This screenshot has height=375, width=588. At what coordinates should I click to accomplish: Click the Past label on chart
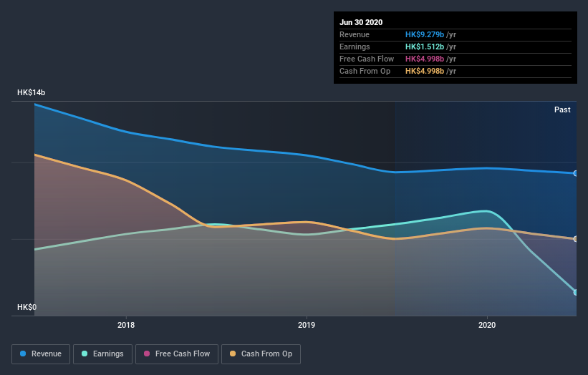(x=562, y=109)
